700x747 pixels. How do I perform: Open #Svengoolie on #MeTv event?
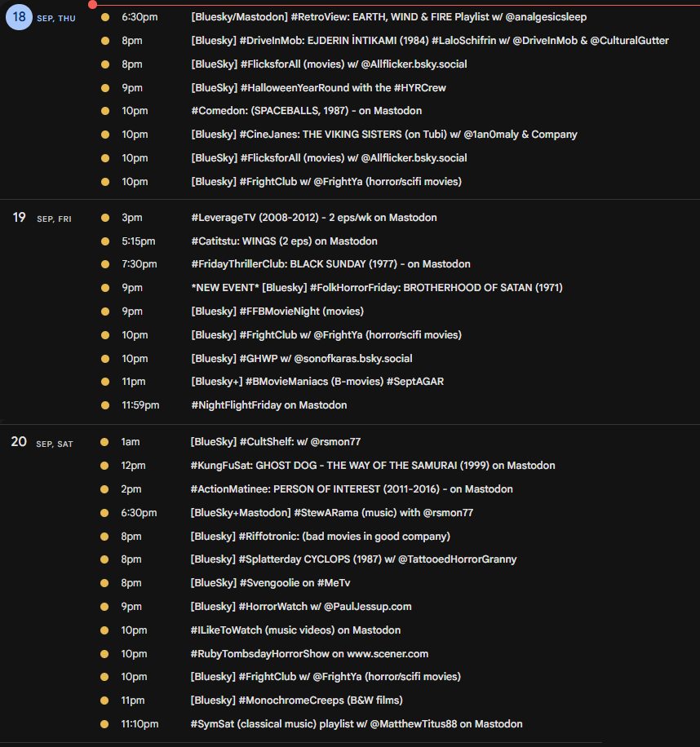[x=270, y=583]
